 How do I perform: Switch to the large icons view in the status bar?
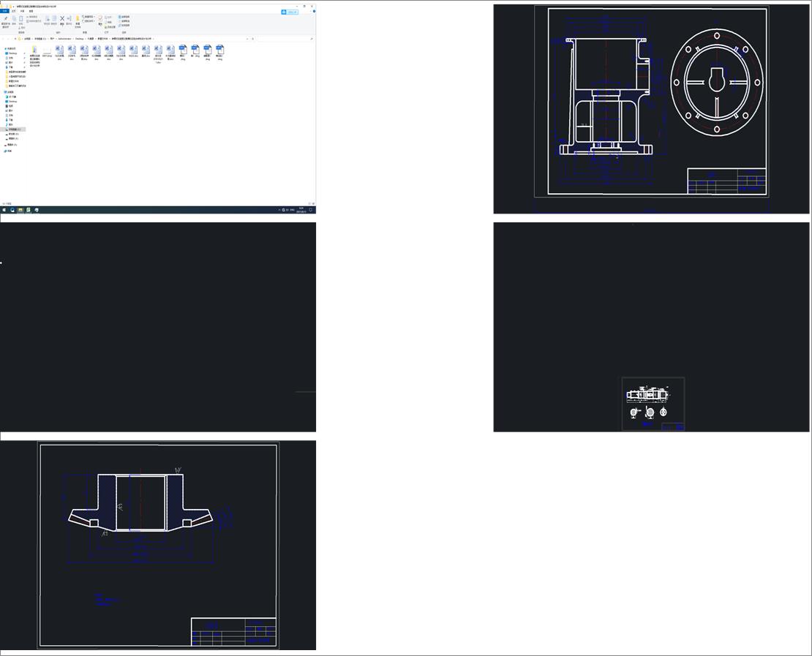click(x=313, y=203)
